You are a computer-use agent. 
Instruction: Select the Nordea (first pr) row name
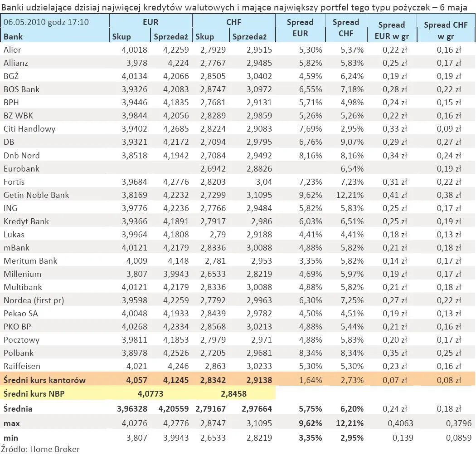34,300
